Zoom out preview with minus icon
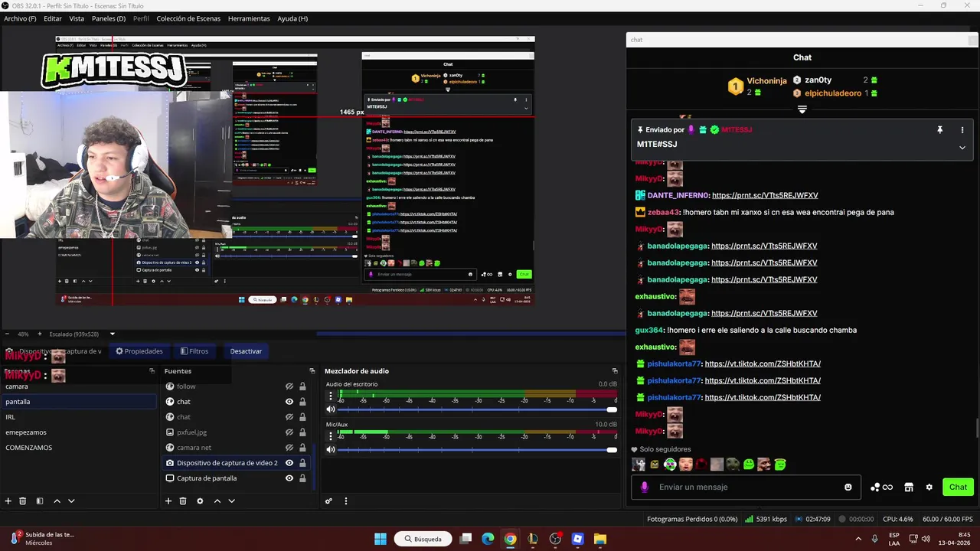The width and height of the screenshot is (980, 551). (8, 334)
